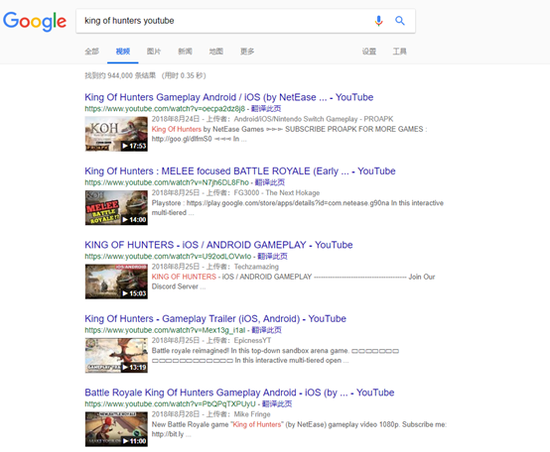Click 翻译此页 for the MELEE result

coord(270,182)
